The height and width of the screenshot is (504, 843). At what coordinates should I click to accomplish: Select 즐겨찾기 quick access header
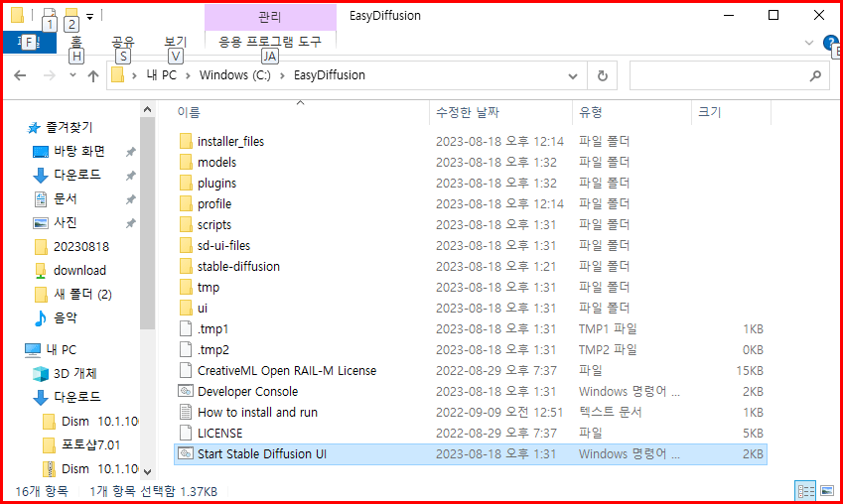[60, 127]
